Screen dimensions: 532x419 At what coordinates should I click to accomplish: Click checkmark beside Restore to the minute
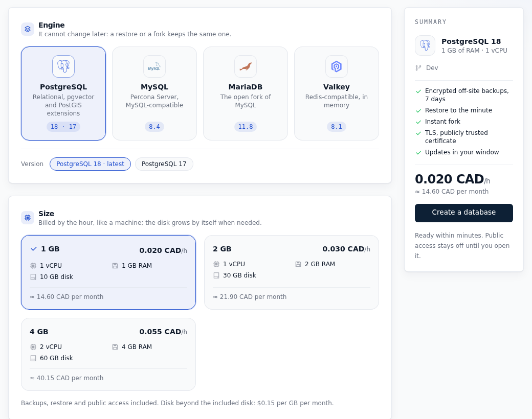tap(418, 110)
